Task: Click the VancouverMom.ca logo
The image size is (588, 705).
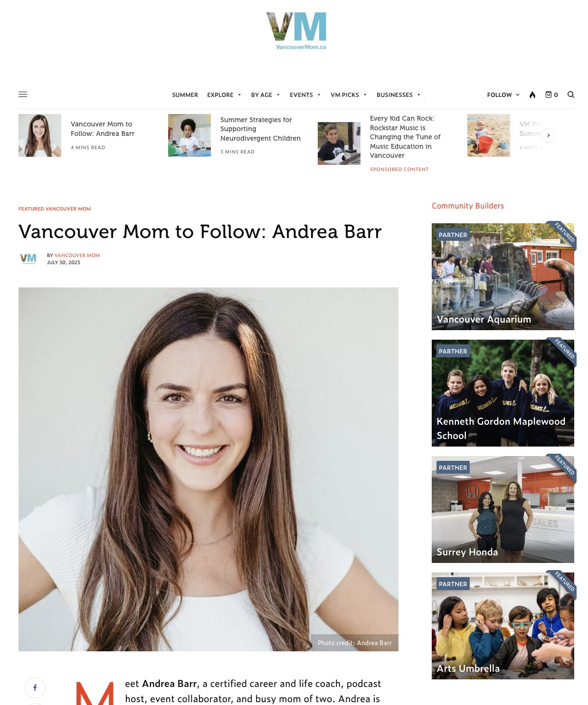Action: [x=296, y=31]
